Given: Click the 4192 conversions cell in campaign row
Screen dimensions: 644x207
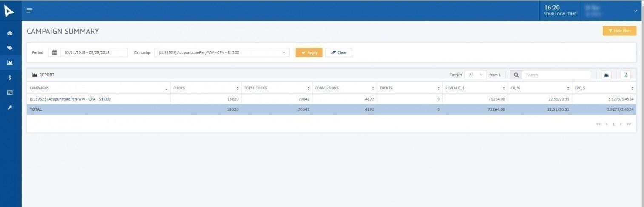Looking at the screenshot, I should 345,99.
